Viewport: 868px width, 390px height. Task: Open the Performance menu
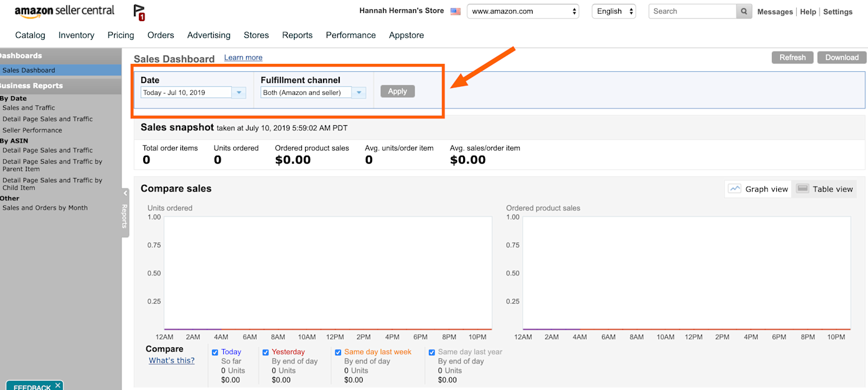click(x=351, y=35)
